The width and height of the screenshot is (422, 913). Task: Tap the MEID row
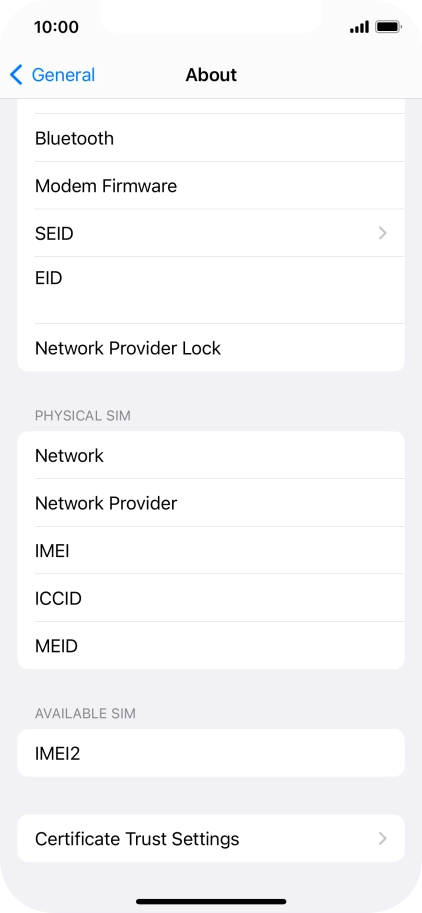(211, 646)
